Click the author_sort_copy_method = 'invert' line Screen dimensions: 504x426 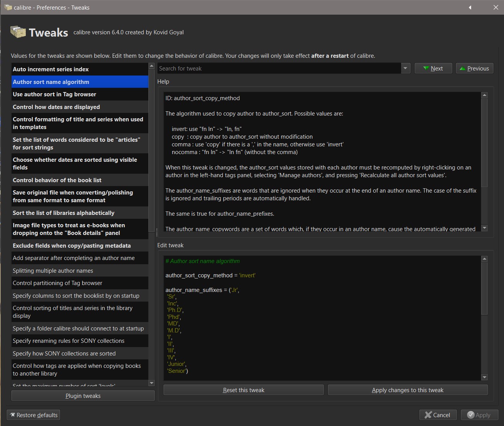(210, 275)
